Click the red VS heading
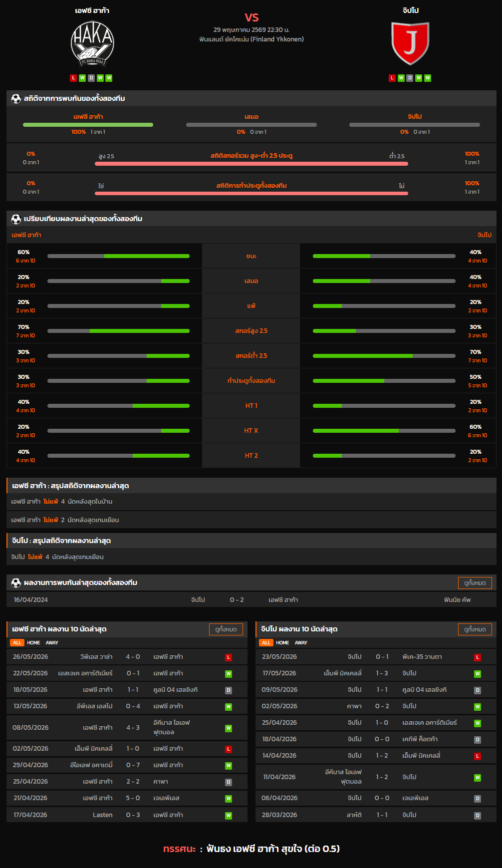Screen dimensions: 502x868 251,17
